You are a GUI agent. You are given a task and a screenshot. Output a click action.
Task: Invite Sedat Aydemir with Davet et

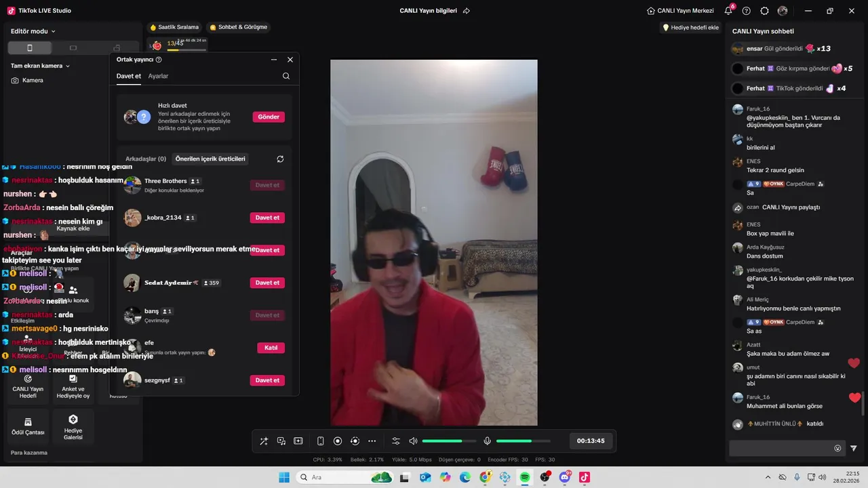[x=267, y=283]
